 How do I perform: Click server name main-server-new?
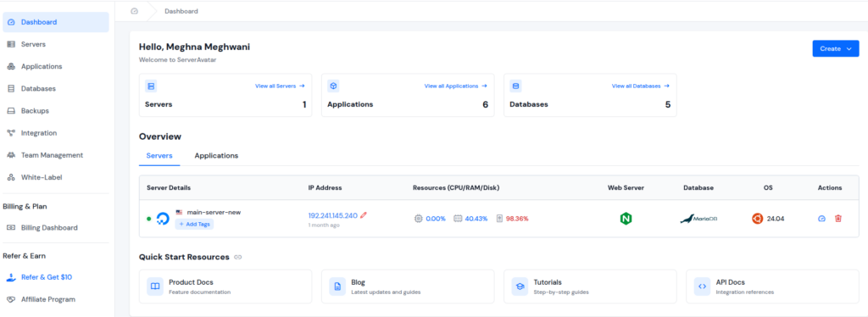point(214,212)
